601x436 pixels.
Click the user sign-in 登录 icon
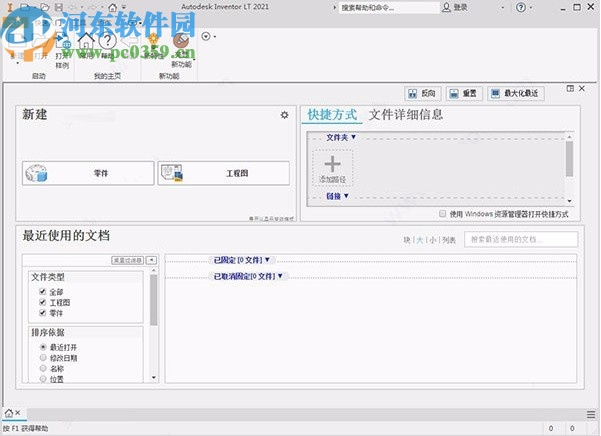446,7
